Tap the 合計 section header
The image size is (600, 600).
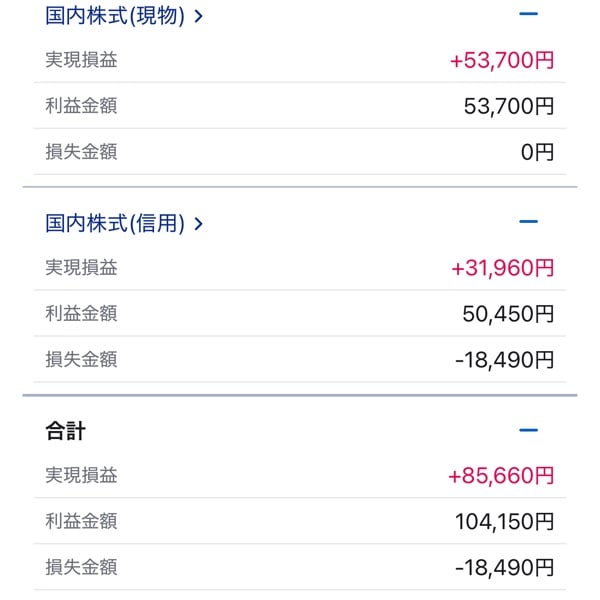point(65,431)
